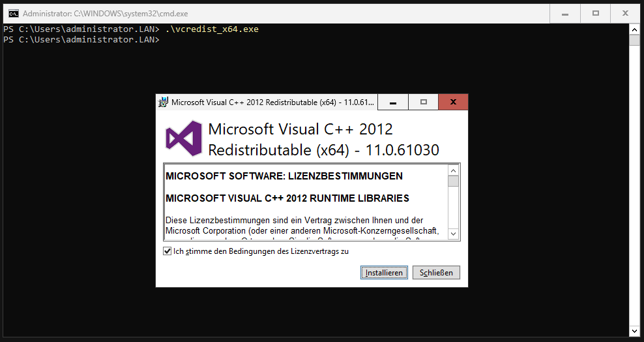Click the 'Diese Lizenzbestimmungen sind ein Vertrag' paragraph

coord(302,226)
